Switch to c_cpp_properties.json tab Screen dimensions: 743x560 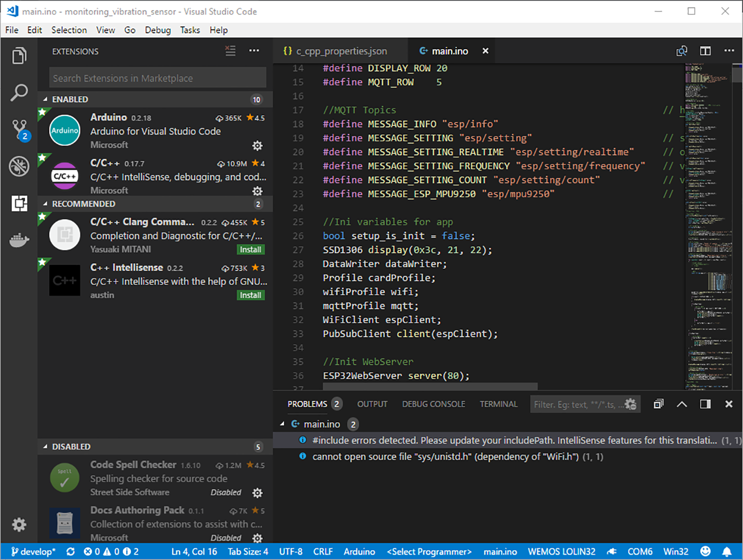(341, 51)
